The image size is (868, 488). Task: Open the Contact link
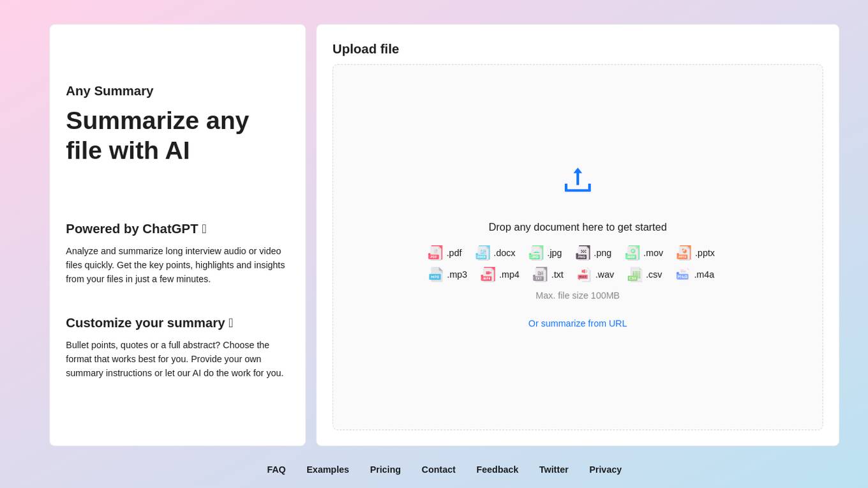(438, 469)
